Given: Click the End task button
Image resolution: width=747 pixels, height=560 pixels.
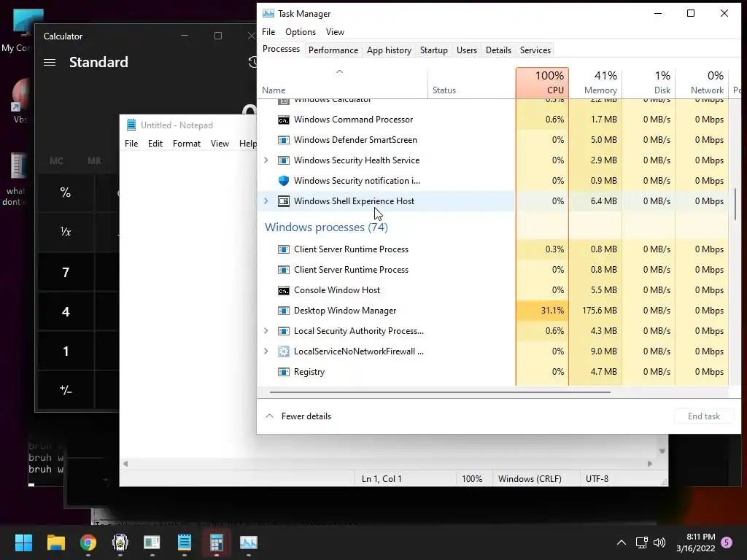Looking at the screenshot, I should (704, 416).
